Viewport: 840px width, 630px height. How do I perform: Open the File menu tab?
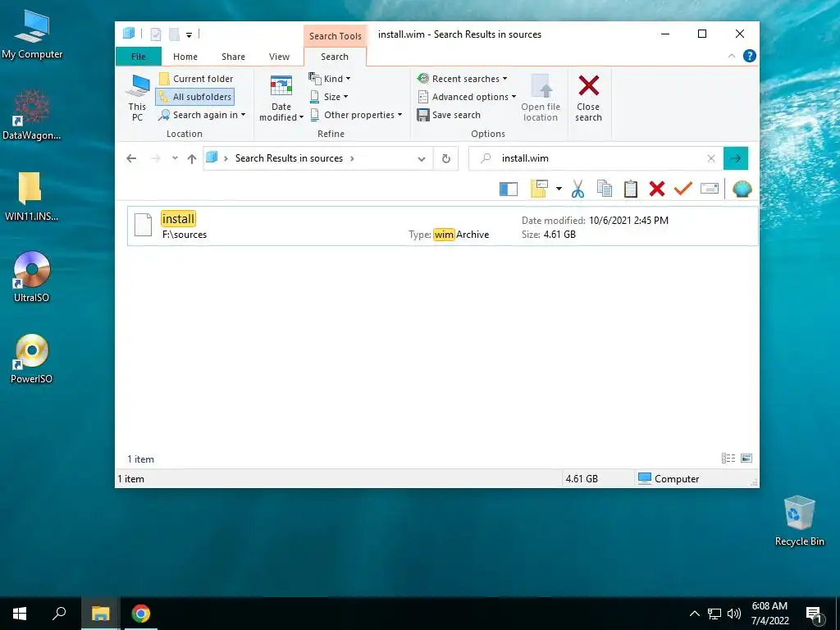tap(138, 57)
